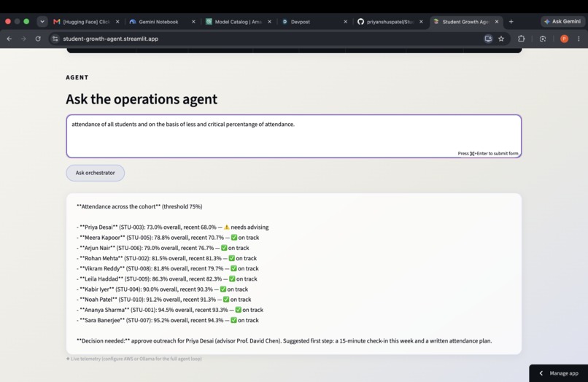Viewport: 588px width, 382px height.
Task: Open a new browser tab
Action: pos(511,22)
